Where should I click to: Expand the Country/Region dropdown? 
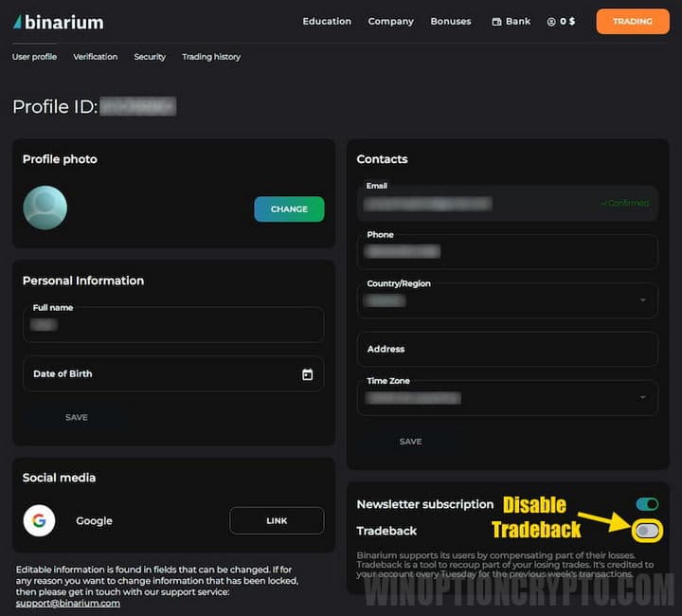coord(643,300)
